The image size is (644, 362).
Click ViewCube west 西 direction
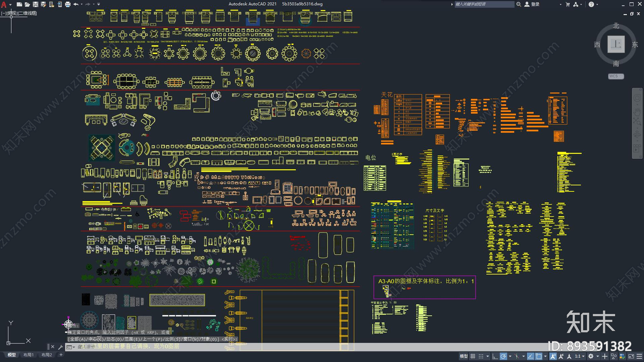(x=597, y=45)
